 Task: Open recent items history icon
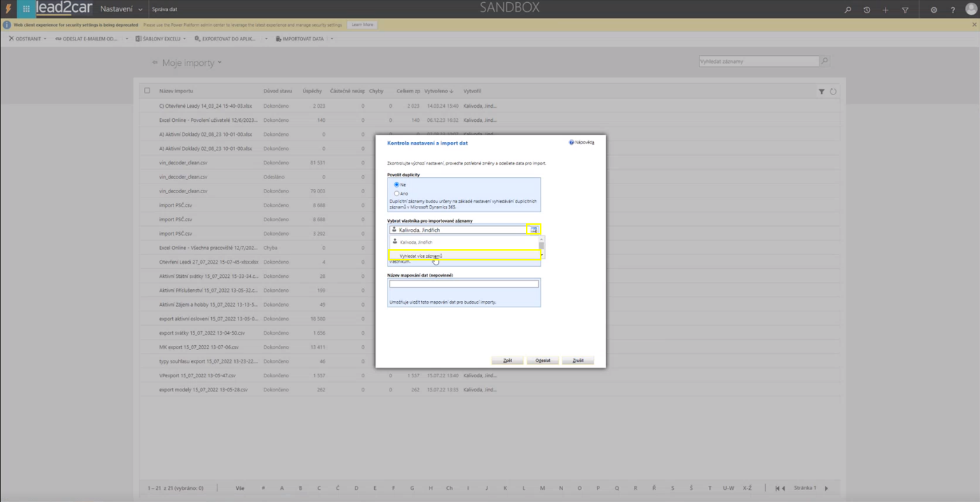pos(867,10)
